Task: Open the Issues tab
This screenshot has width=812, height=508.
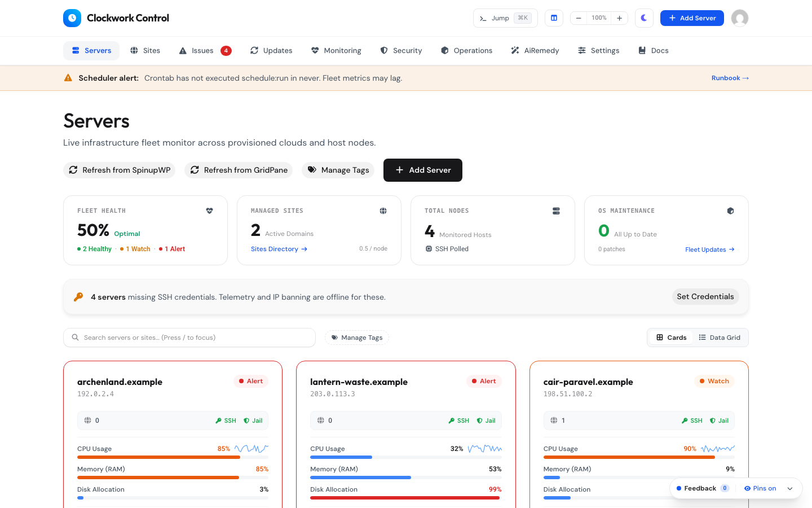Action: 205,51
